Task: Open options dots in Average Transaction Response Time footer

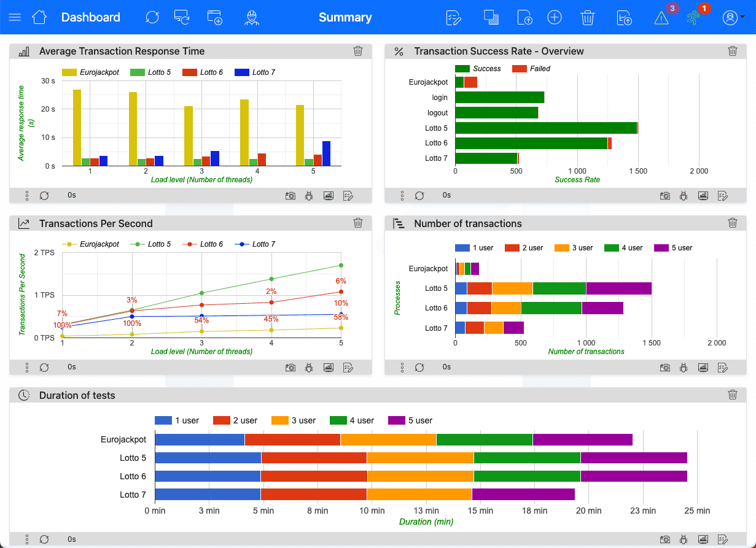Action: pyautogui.click(x=27, y=196)
